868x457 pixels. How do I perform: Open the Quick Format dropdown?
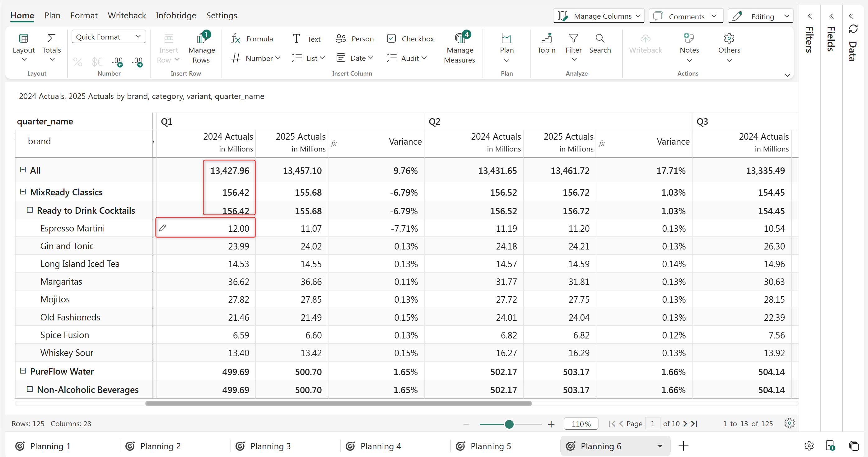click(109, 37)
